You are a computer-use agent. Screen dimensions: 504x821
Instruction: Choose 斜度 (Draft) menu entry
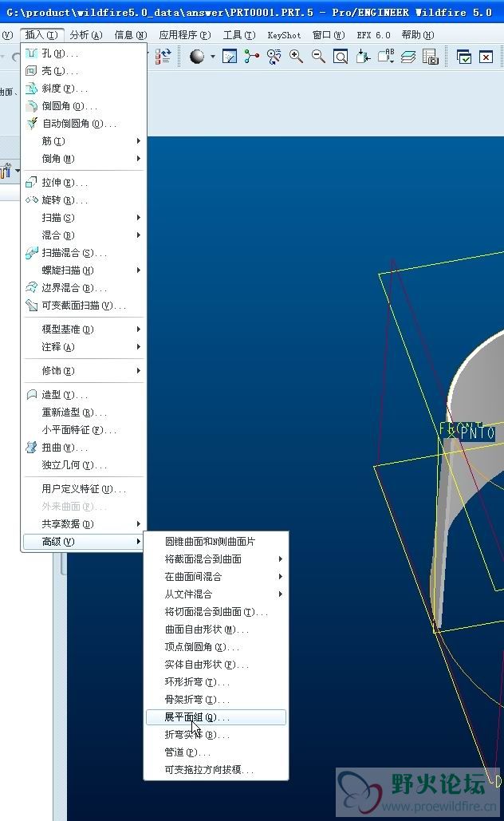pos(84,89)
